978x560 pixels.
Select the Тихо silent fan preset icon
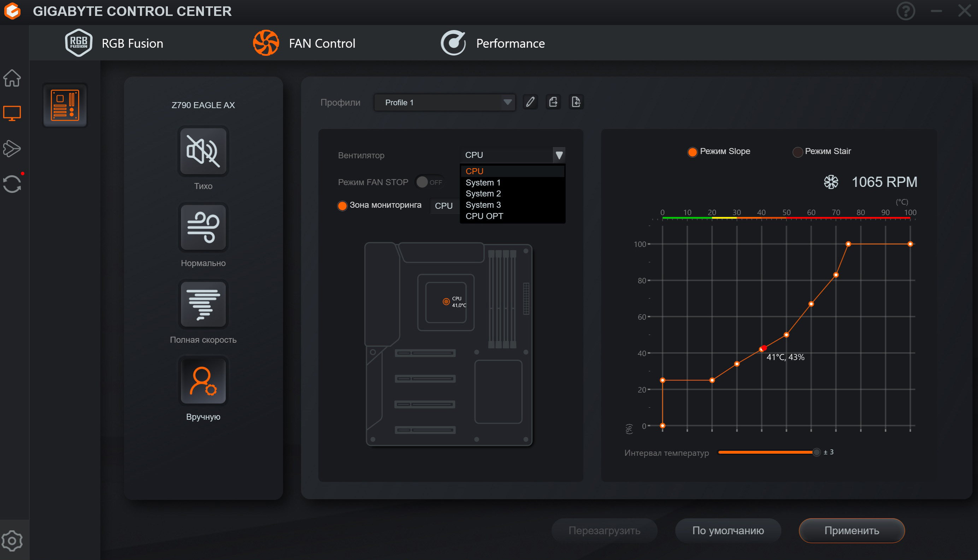[203, 151]
